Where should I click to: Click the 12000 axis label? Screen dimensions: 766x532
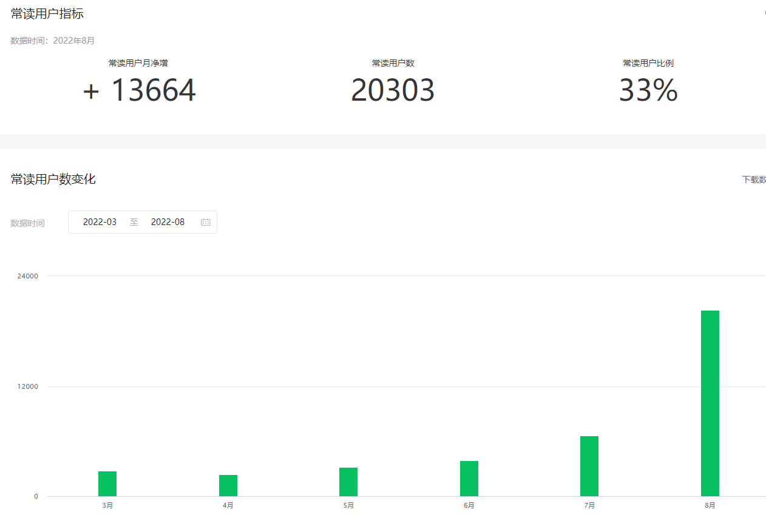click(28, 386)
